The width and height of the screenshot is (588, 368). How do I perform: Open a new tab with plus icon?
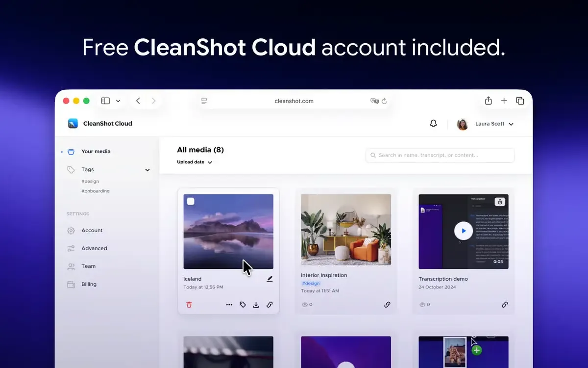click(x=504, y=101)
